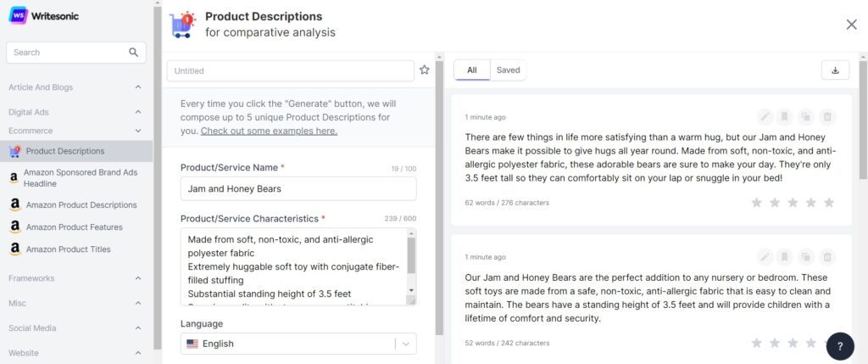
Task: Switch to the All tab
Action: tap(471, 70)
